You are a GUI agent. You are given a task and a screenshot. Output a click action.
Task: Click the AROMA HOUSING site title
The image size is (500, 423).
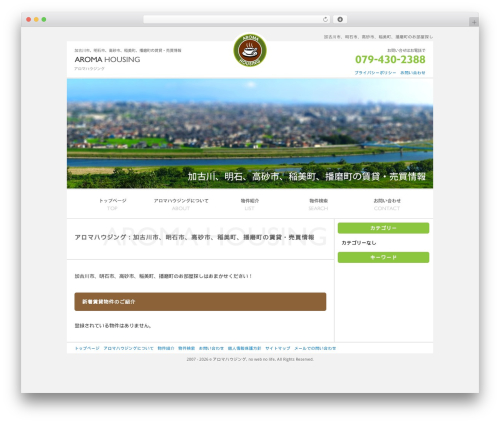[107, 59]
